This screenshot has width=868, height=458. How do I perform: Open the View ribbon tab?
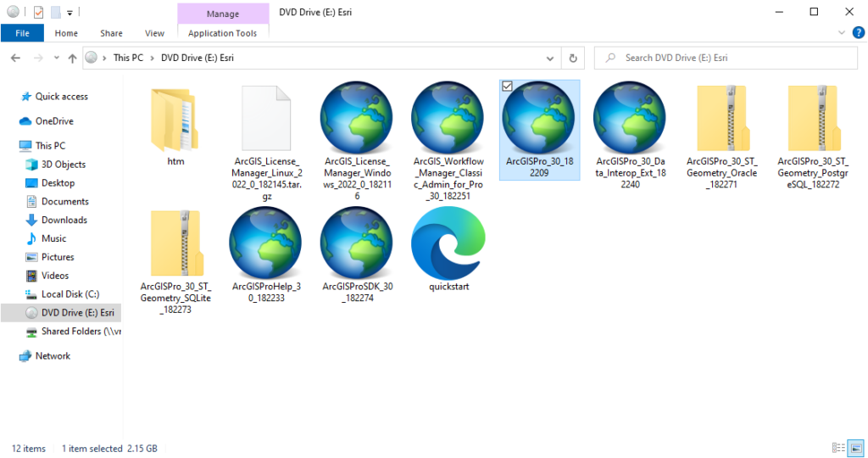(x=154, y=33)
